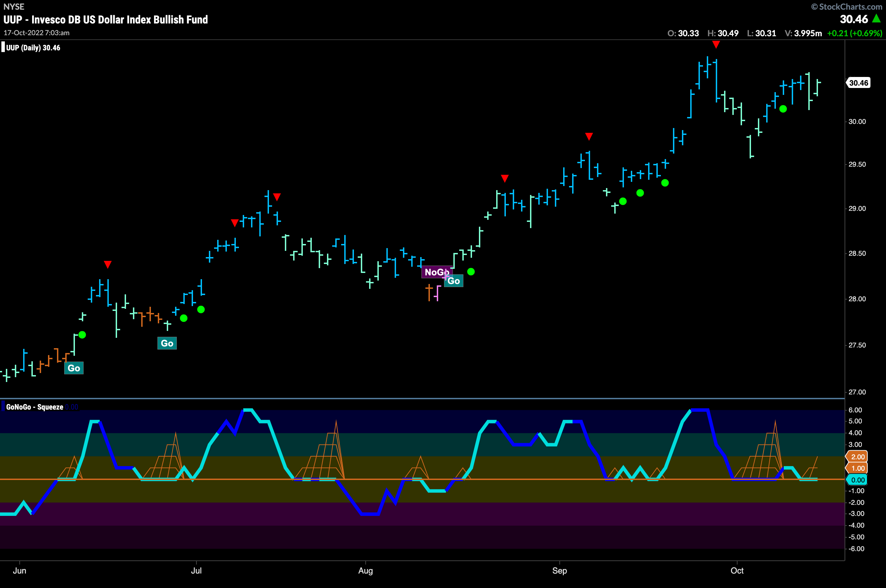Click the UUP (Daily) 30.46 legend label
Image resolution: width=886 pixels, height=588 pixels.
pos(33,48)
